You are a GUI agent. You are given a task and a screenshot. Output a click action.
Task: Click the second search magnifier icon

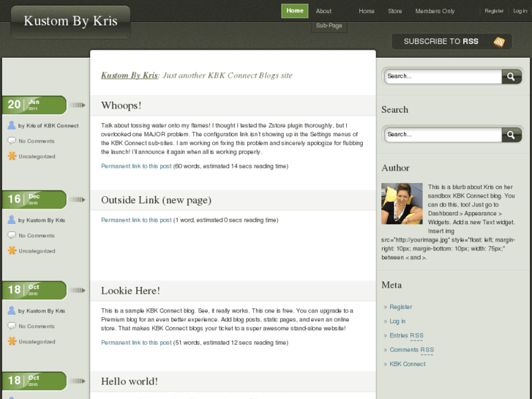tap(512, 135)
